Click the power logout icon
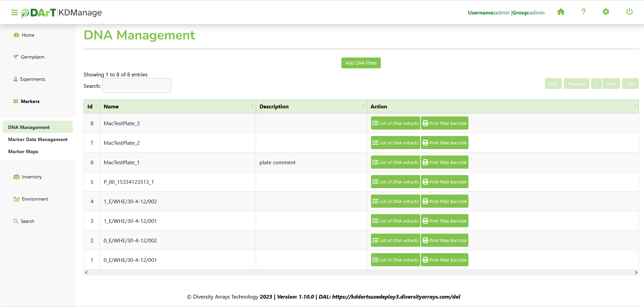Screen dimensions: 644x307 coord(629,12)
